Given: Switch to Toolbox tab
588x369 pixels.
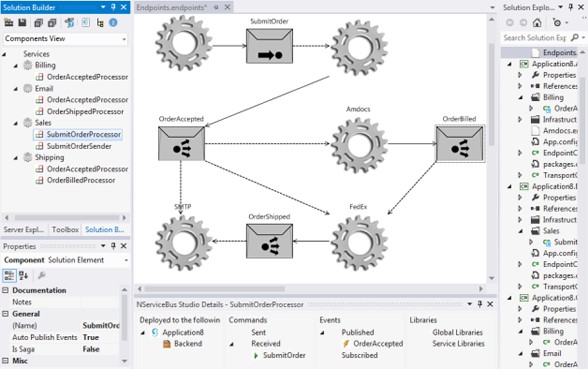Looking at the screenshot, I should pos(65,230).
